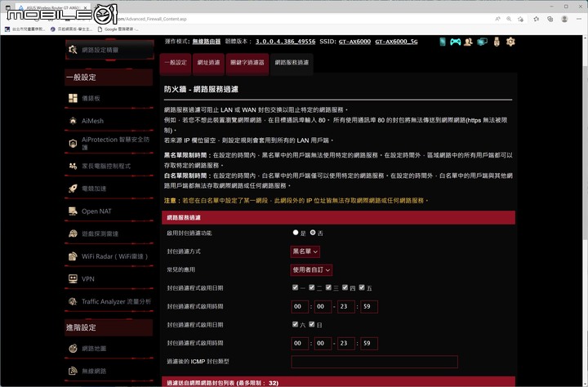Click the GT-AX6000_5G SSID link
Screen dimensions: 588x387
(396, 42)
